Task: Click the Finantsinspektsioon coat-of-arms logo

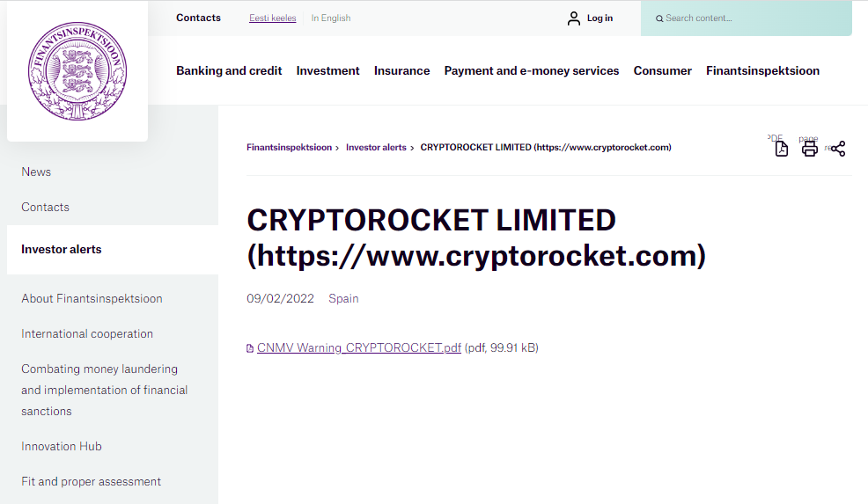Action: point(77,71)
